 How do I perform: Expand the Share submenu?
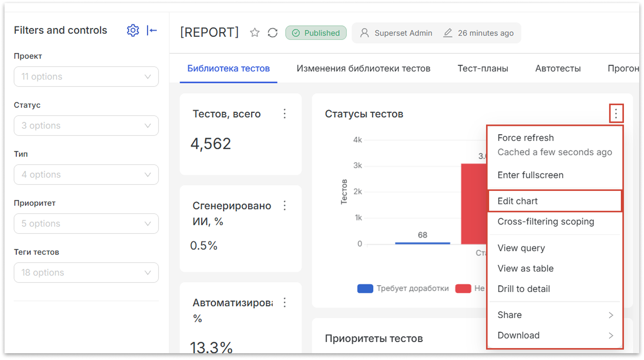click(555, 315)
